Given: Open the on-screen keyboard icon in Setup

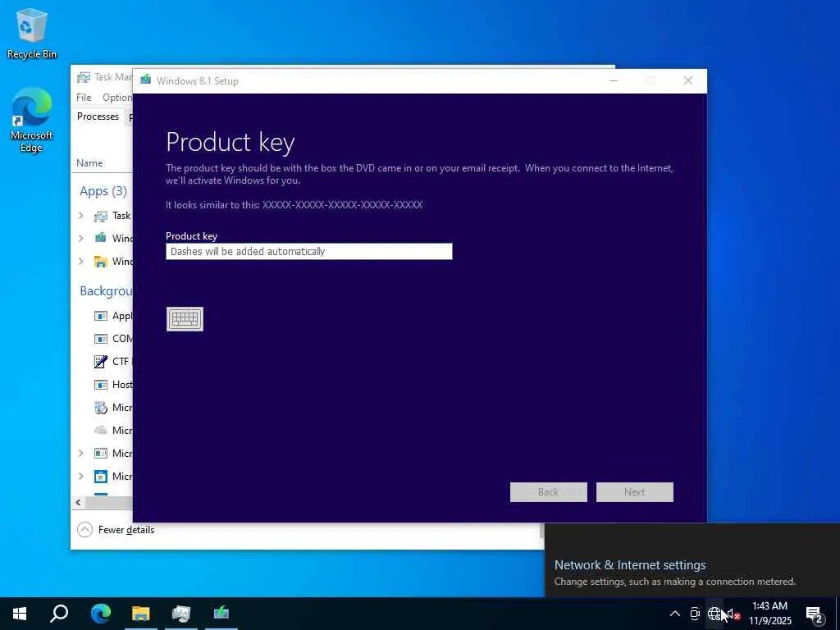Looking at the screenshot, I should click(185, 319).
